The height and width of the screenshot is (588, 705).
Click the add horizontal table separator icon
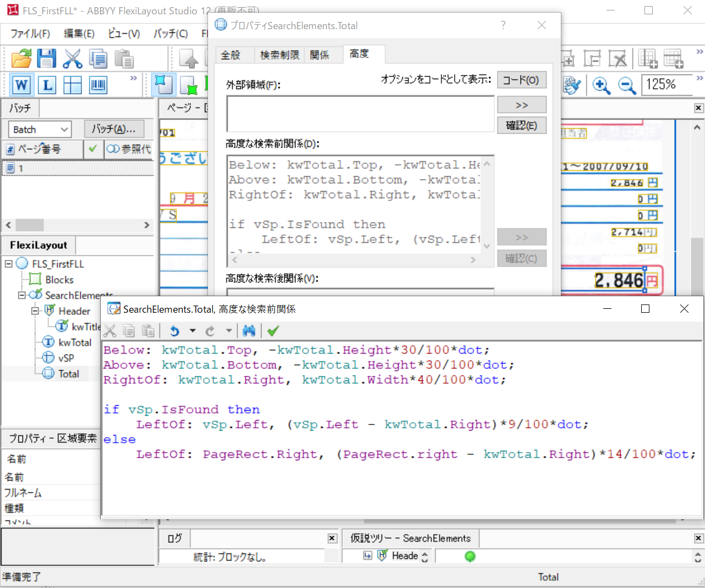pyautogui.click(x=673, y=58)
